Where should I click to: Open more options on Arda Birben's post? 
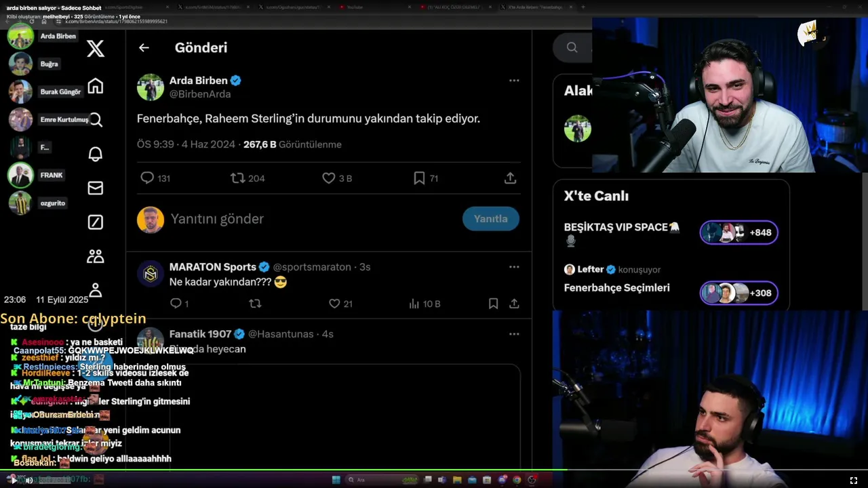[x=514, y=81]
